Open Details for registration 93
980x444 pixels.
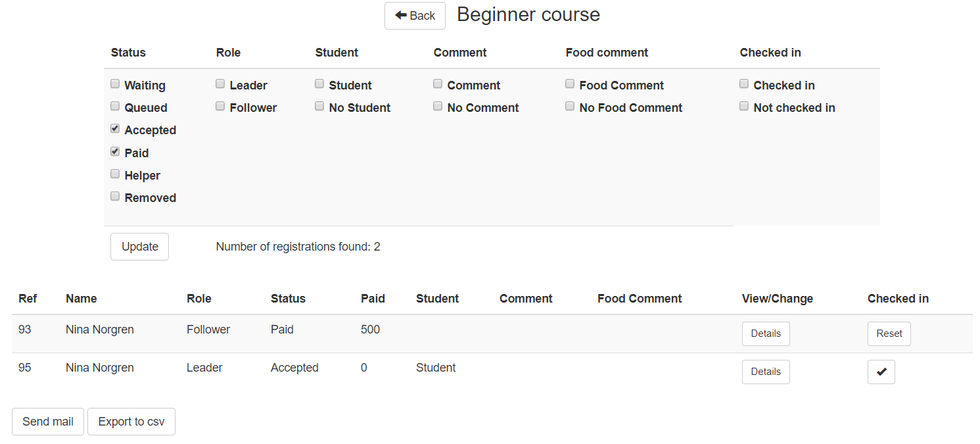tap(766, 333)
